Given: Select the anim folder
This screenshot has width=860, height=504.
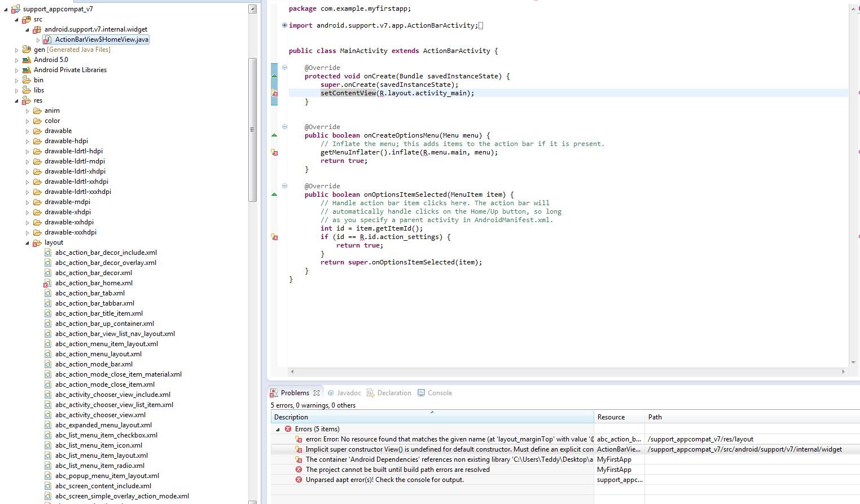Looking at the screenshot, I should point(52,110).
